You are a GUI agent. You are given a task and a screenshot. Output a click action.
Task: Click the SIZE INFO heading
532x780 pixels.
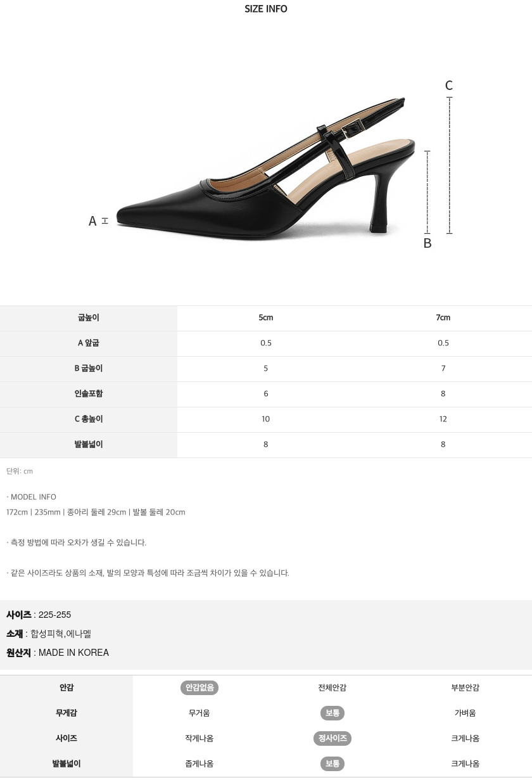coord(266,9)
